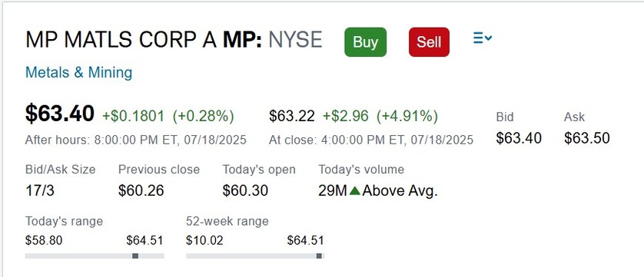644x277 pixels.
Task: Click the Ask price $63.50 value
Action: click(586, 138)
